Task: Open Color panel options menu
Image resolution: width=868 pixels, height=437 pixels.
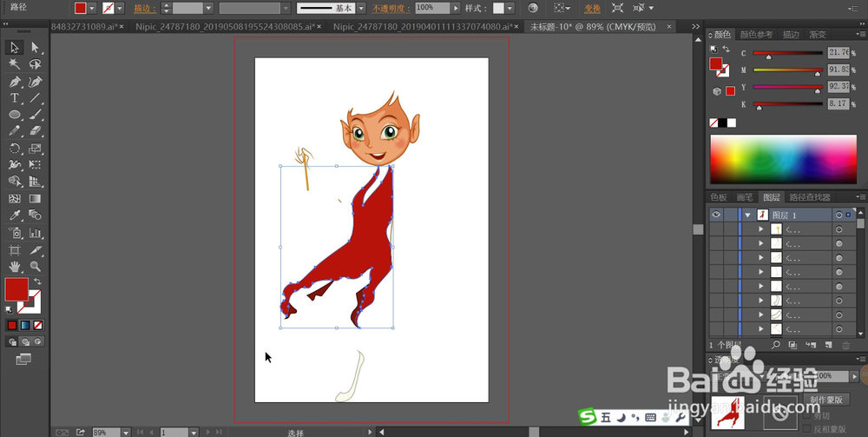Action: point(859,35)
